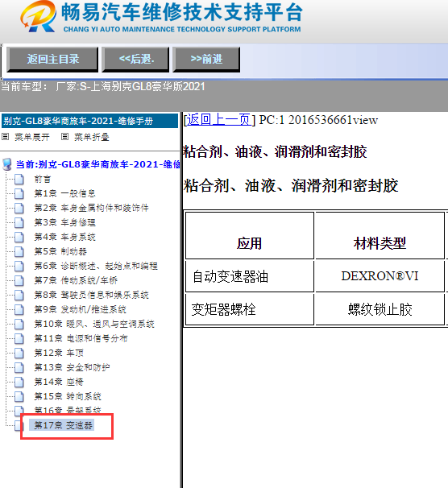
Task: Click the page icon beside 第14章 座椅
Action: 19,382
